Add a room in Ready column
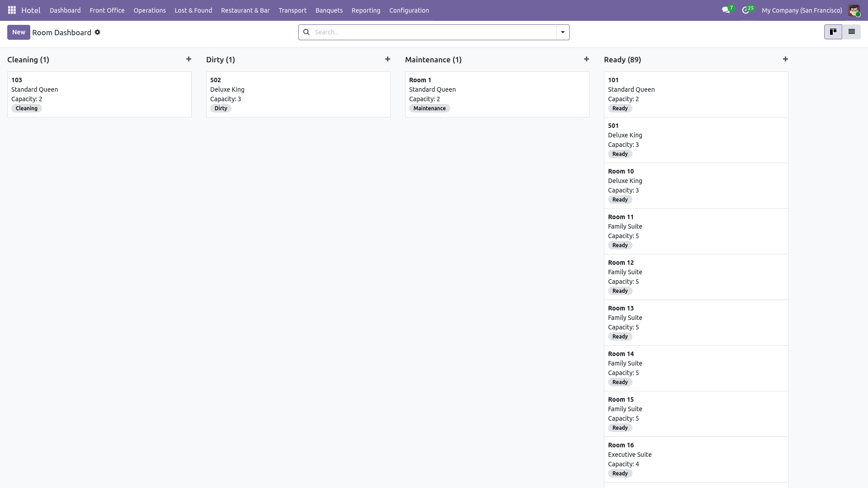The height and width of the screenshot is (488, 868). 785,59
